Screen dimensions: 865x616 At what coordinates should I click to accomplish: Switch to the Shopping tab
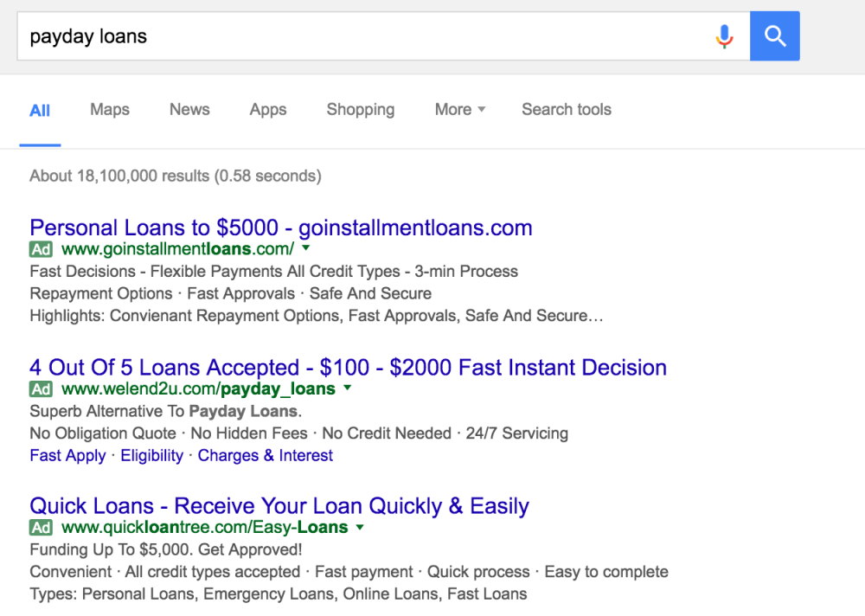click(361, 110)
